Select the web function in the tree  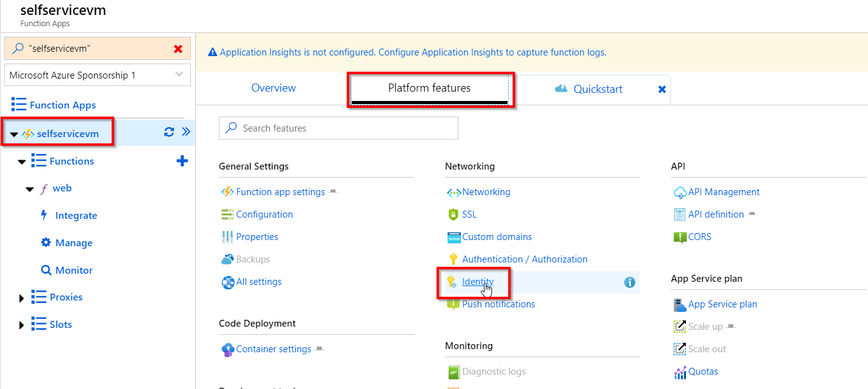click(x=62, y=188)
